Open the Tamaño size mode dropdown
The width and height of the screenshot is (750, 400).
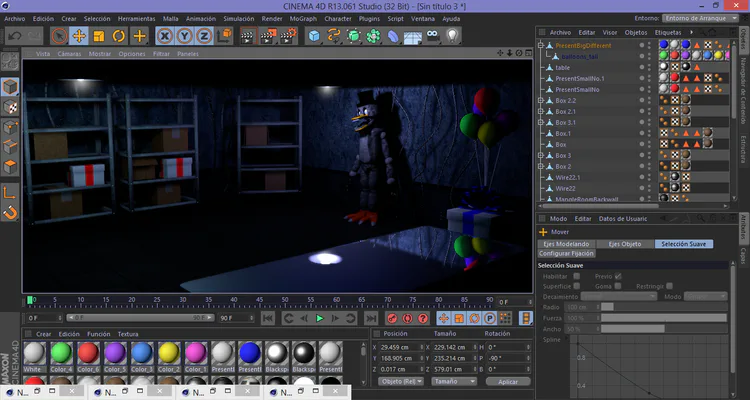(454, 381)
